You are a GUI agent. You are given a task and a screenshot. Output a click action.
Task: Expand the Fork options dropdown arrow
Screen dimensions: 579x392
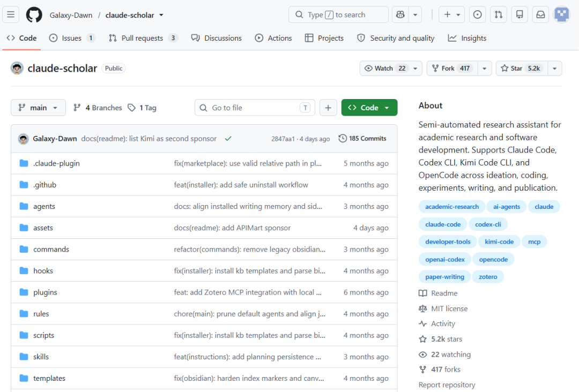(x=485, y=68)
